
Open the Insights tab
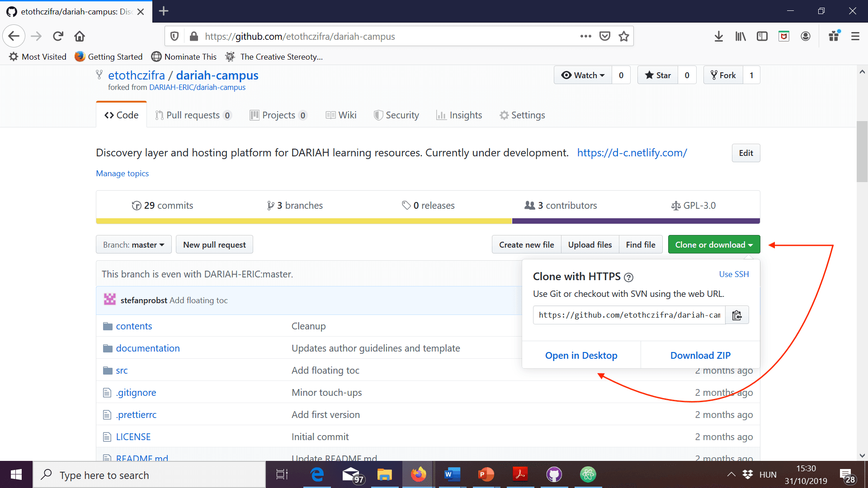[459, 115]
